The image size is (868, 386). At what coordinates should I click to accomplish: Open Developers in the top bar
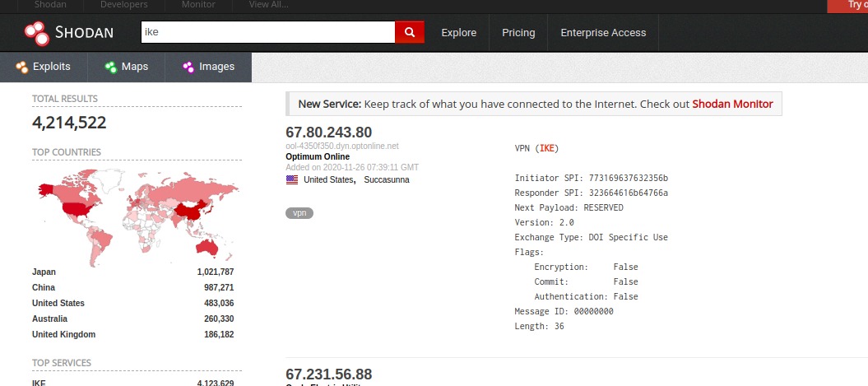[124, 4]
